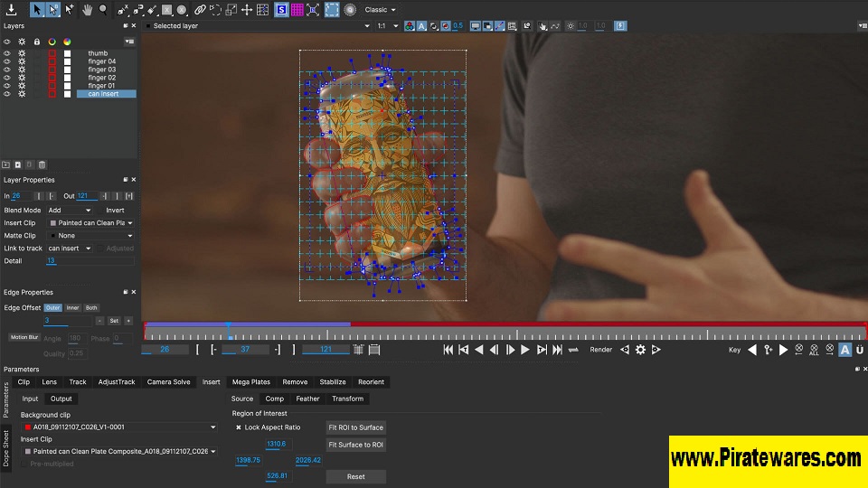This screenshot has width=868, height=488.
Task: Click the Detail value input field
Action: coord(90,261)
